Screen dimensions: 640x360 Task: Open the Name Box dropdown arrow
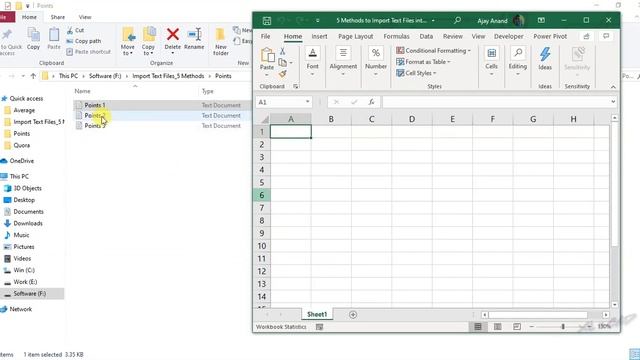coord(307,102)
